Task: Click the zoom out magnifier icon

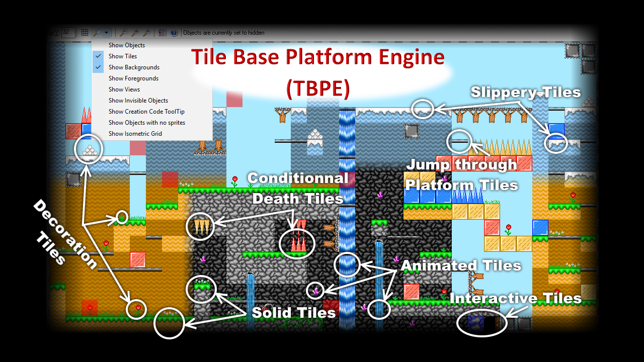Action: (x=124, y=33)
